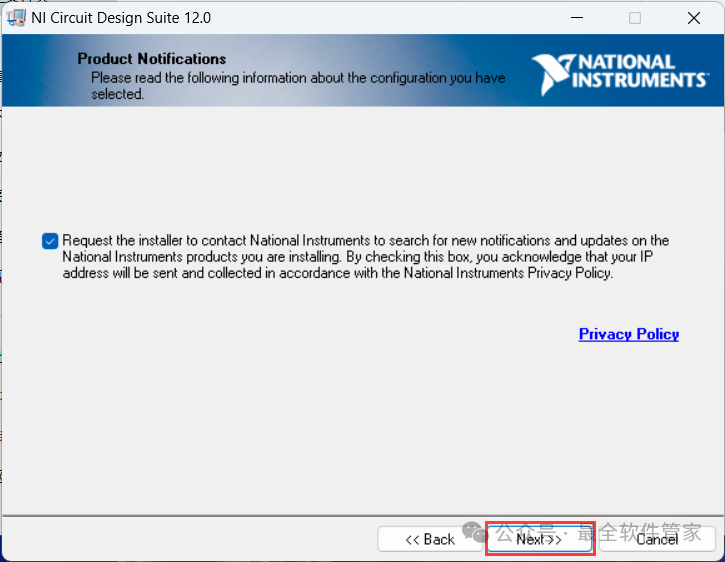
Task: Click the installer icon in the title bar
Action: [x=16, y=18]
